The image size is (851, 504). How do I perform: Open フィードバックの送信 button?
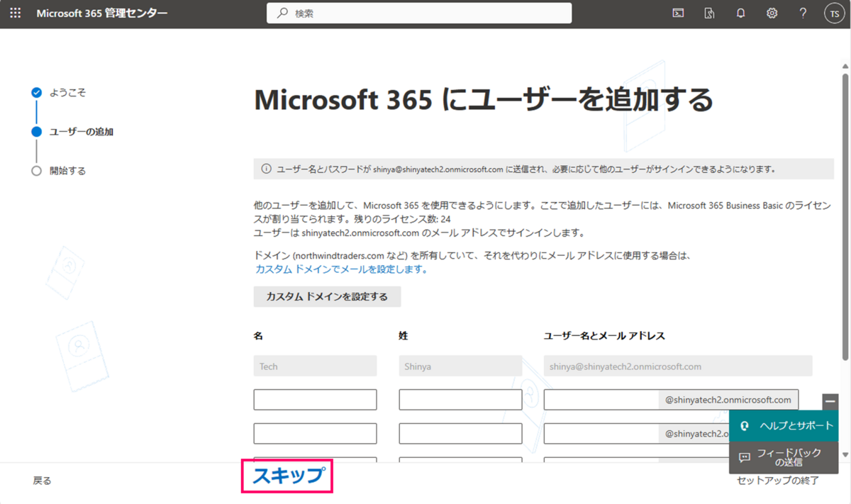coord(784,458)
